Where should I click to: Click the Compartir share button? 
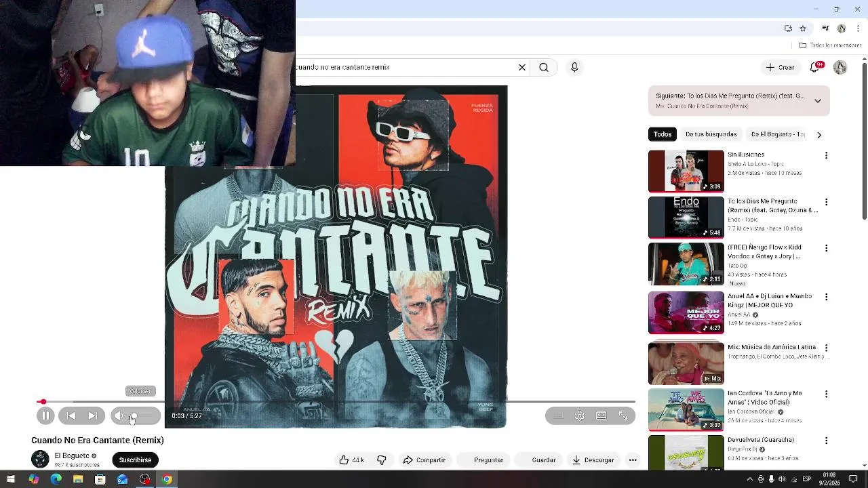tap(425, 460)
